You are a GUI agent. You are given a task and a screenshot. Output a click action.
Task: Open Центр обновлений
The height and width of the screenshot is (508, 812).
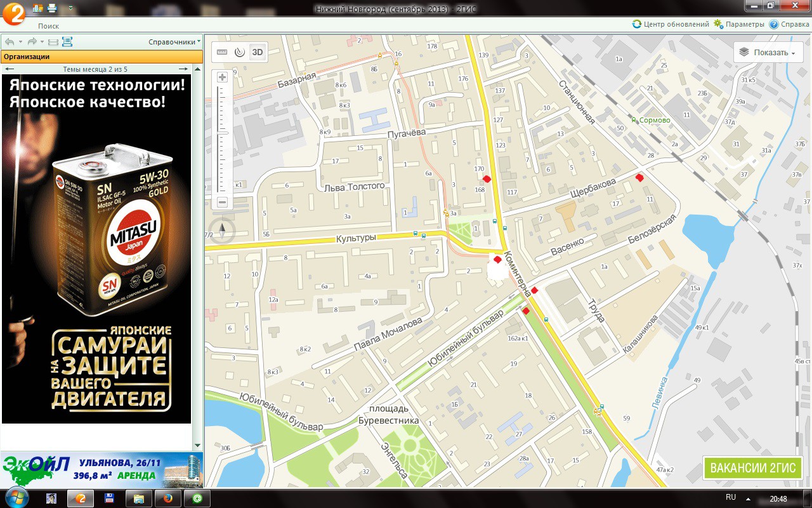point(671,24)
